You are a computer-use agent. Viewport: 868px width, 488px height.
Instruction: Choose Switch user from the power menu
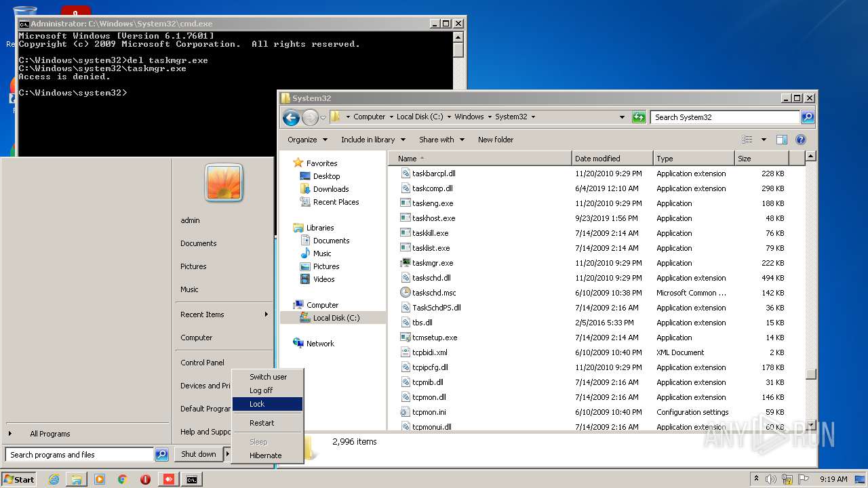pos(267,377)
